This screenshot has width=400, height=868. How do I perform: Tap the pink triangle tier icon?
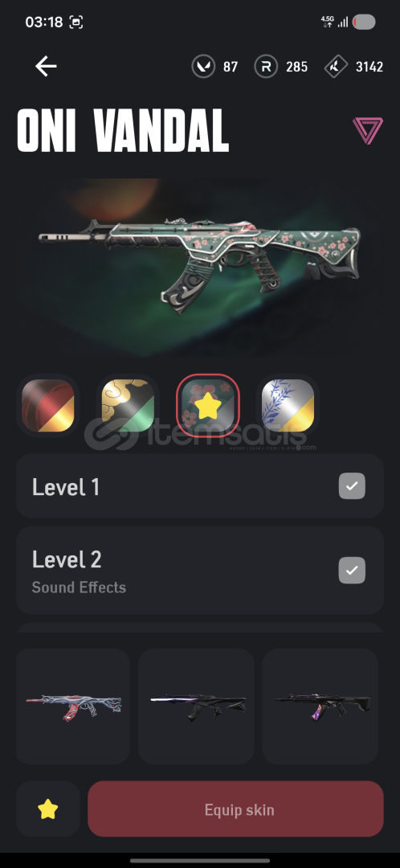click(368, 131)
